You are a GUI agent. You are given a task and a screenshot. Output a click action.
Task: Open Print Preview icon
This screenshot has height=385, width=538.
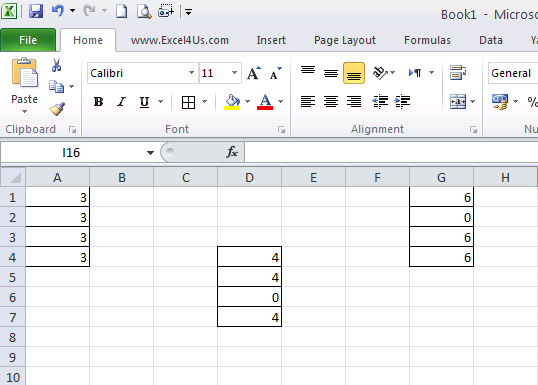[144, 11]
